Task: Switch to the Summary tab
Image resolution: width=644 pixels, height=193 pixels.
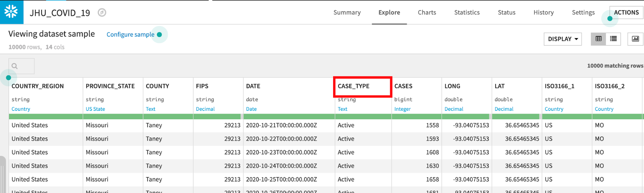Action: point(347,13)
